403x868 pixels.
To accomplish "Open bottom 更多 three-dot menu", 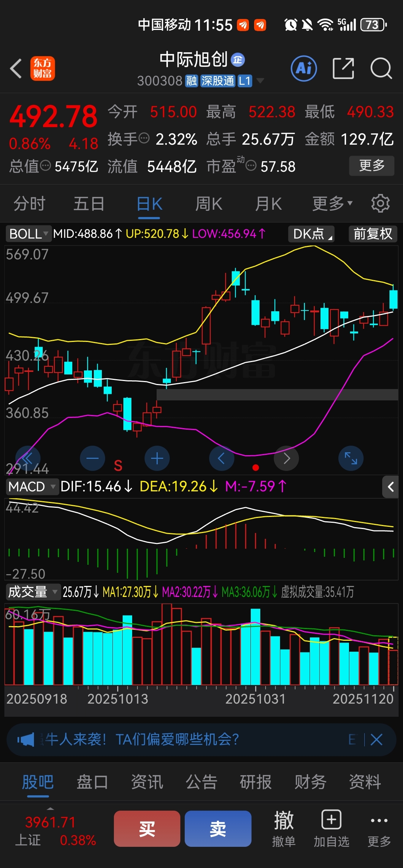I will tap(379, 829).
